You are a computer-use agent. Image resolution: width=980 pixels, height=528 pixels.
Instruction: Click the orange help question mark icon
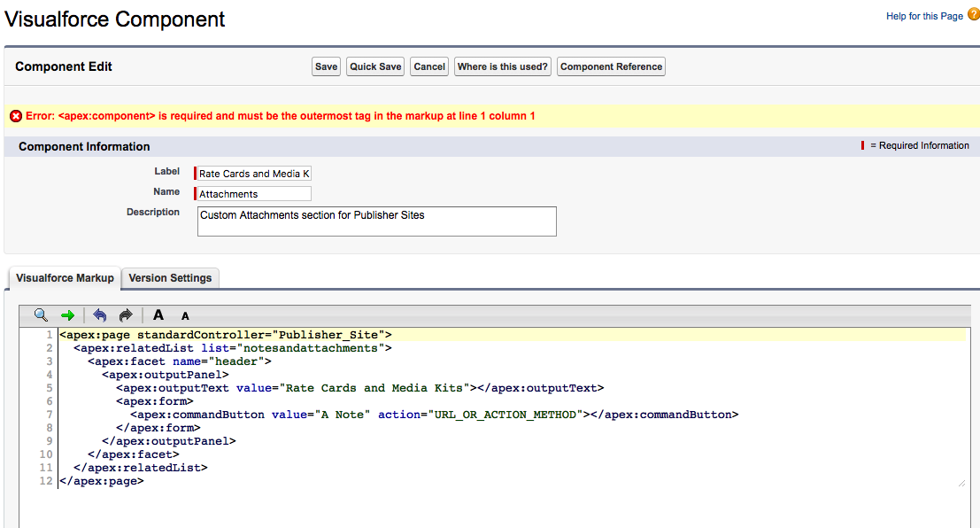973,15
